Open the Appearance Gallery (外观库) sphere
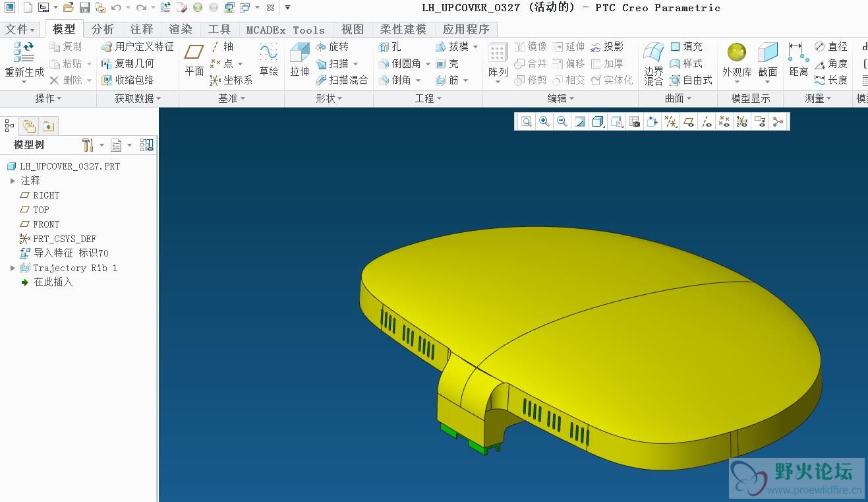The image size is (868, 502). (736, 52)
